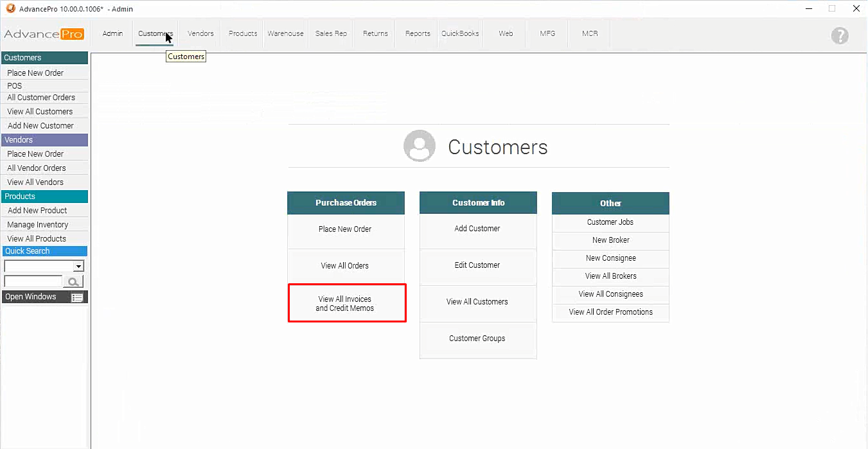The height and width of the screenshot is (449, 868).
Task: Click the Customers avatar icon
Action: (419, 146)
